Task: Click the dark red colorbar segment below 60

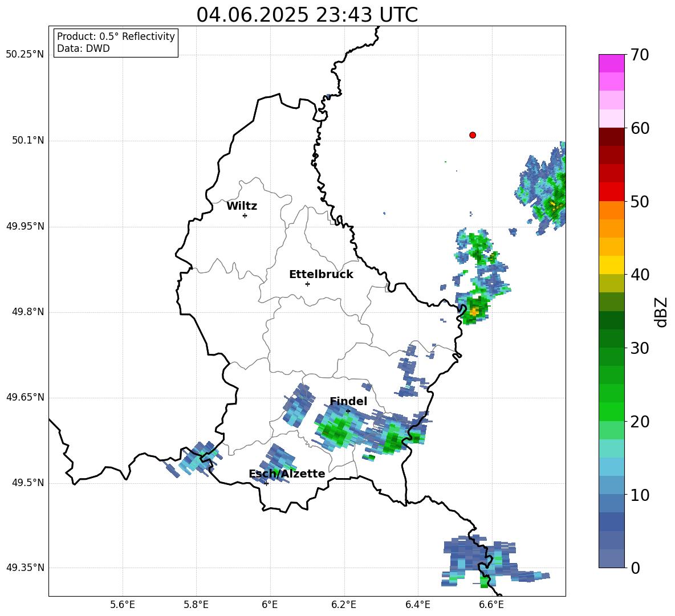Action: 611,137
